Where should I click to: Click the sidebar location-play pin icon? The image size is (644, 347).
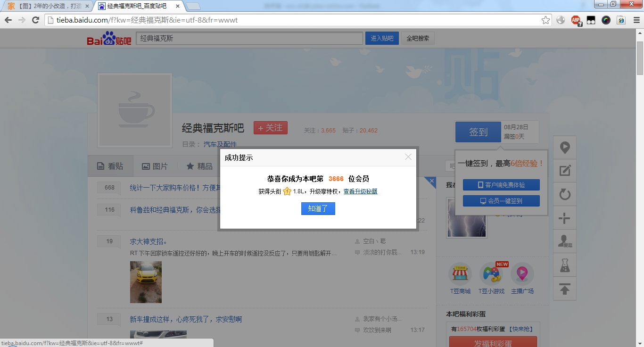pos(565,148)
